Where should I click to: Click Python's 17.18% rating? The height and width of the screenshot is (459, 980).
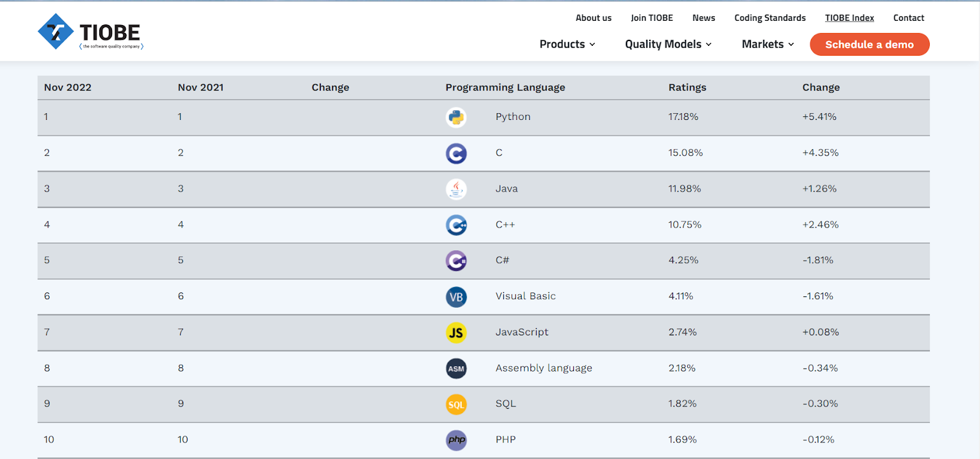coord(684,117)
